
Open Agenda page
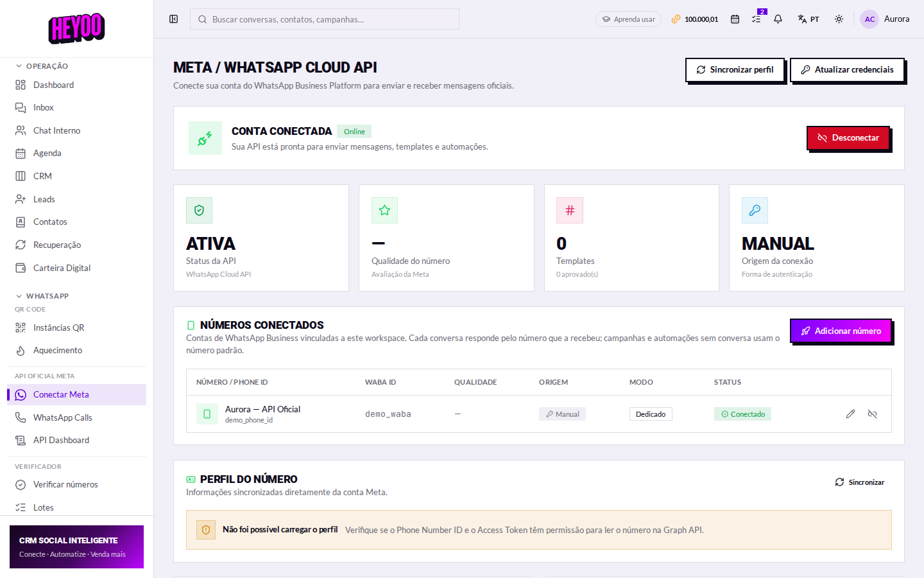76,153
